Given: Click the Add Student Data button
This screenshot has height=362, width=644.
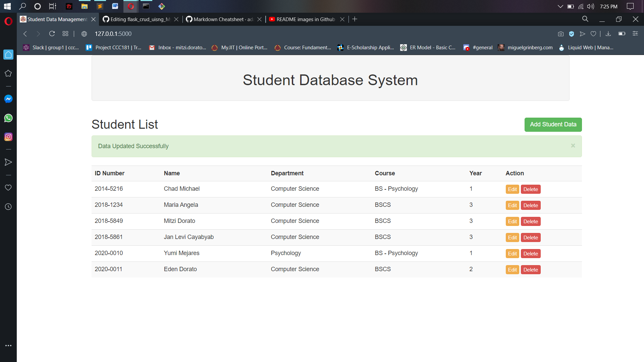Looking at the screenshot, I should (x=553, y=124).
